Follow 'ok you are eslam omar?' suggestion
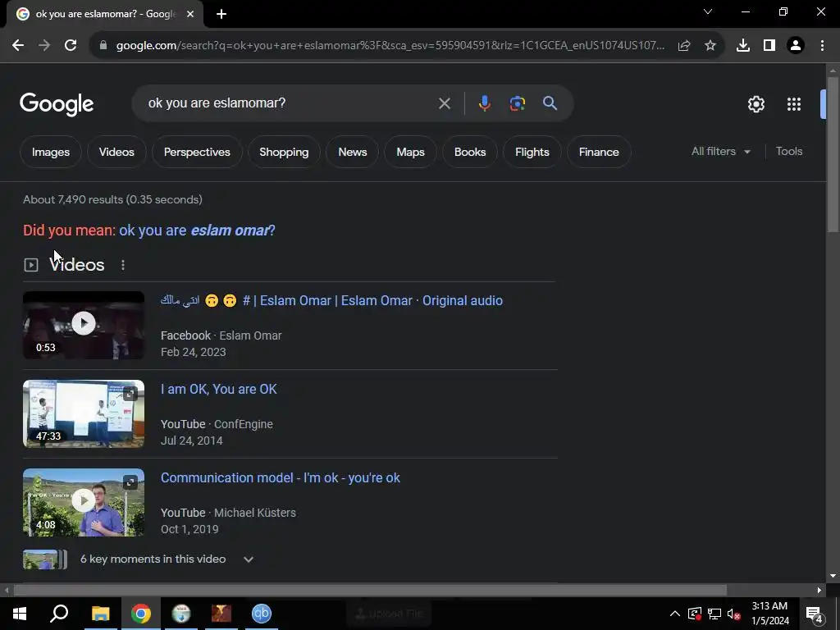 (x=197, y=231)
